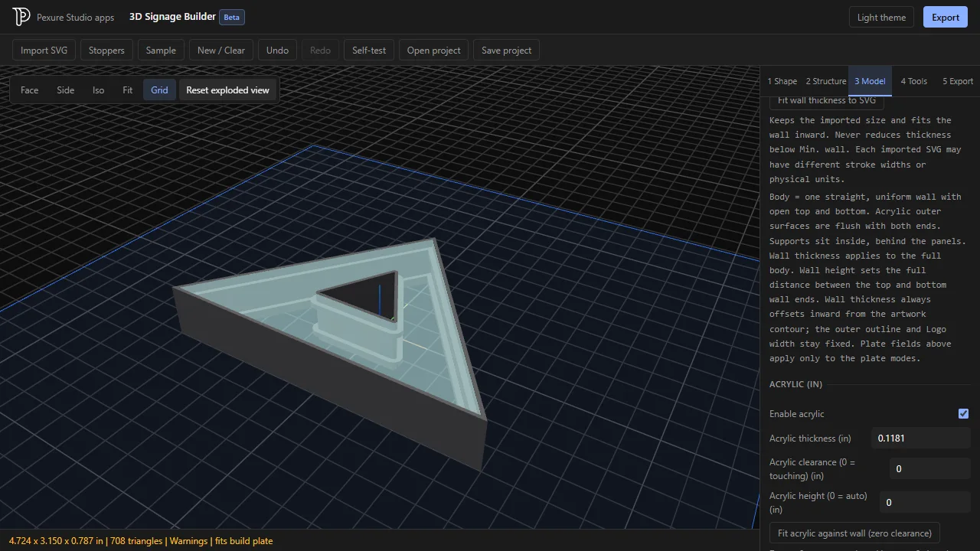
Task: Reset exploded view
Action: 228,90
